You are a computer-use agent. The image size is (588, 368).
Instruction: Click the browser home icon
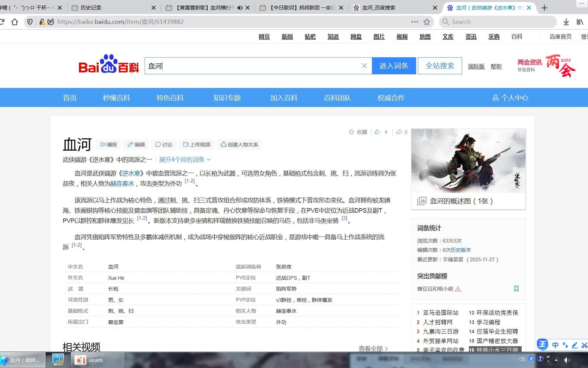pyautogui.click(x=15, y=22)
